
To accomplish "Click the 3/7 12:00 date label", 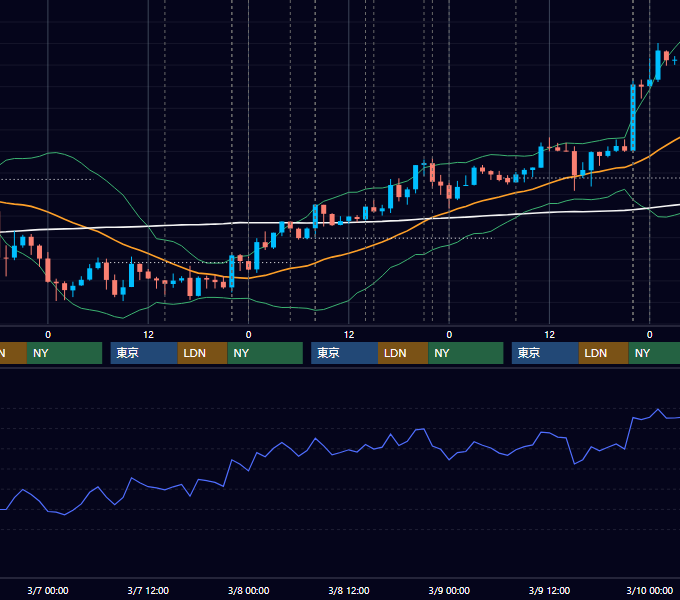I will click(x=148, y=590).
